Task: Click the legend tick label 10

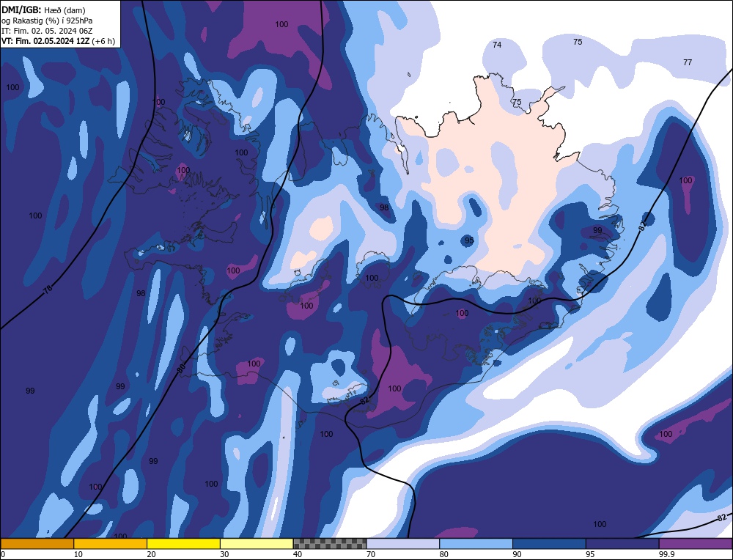Action: [78, 554]
